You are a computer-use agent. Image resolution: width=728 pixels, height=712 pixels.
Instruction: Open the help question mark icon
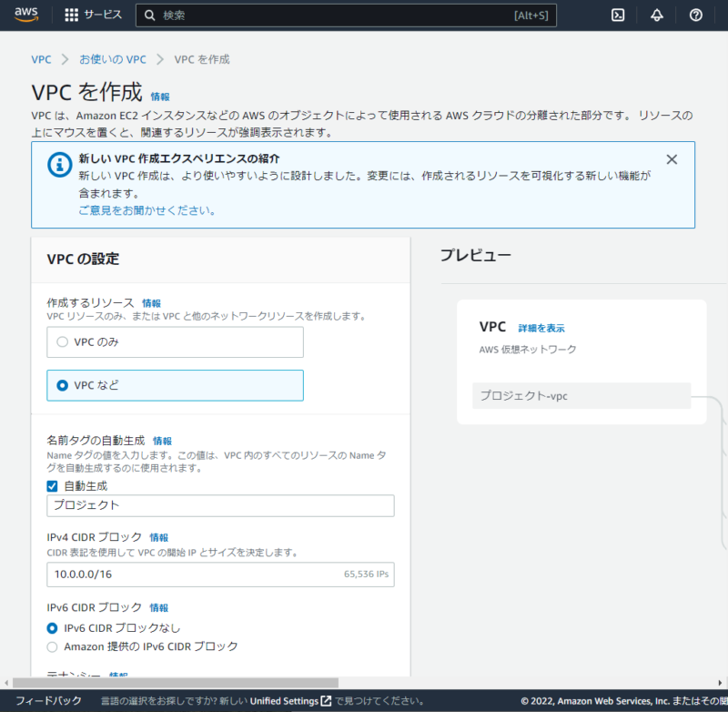pyautogui.click(x=695, y=15)
